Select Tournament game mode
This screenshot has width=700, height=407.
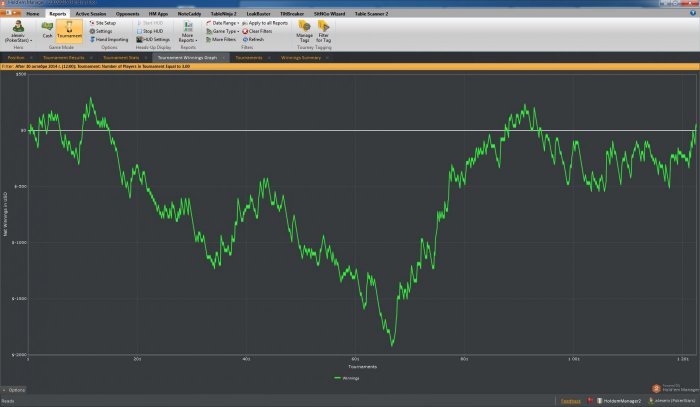click(70, 30)
